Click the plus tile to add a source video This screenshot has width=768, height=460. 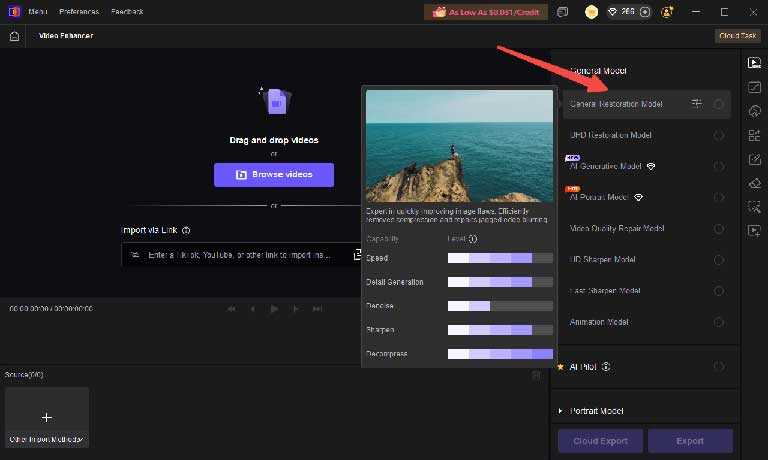47,417
